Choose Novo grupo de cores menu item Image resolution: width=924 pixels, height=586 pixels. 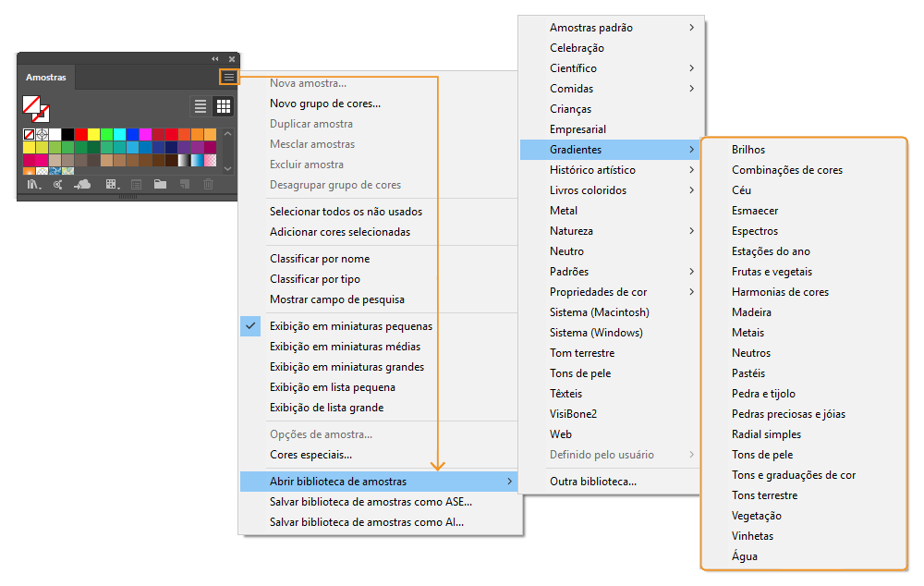[324, 104]
